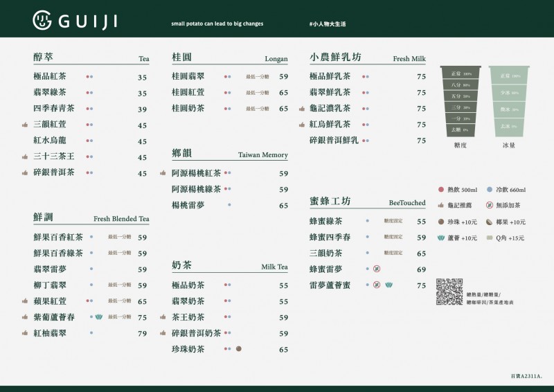Click the 去冰 ice level band
This screenshot has height=392, width=554.
[x=509, y=126]
